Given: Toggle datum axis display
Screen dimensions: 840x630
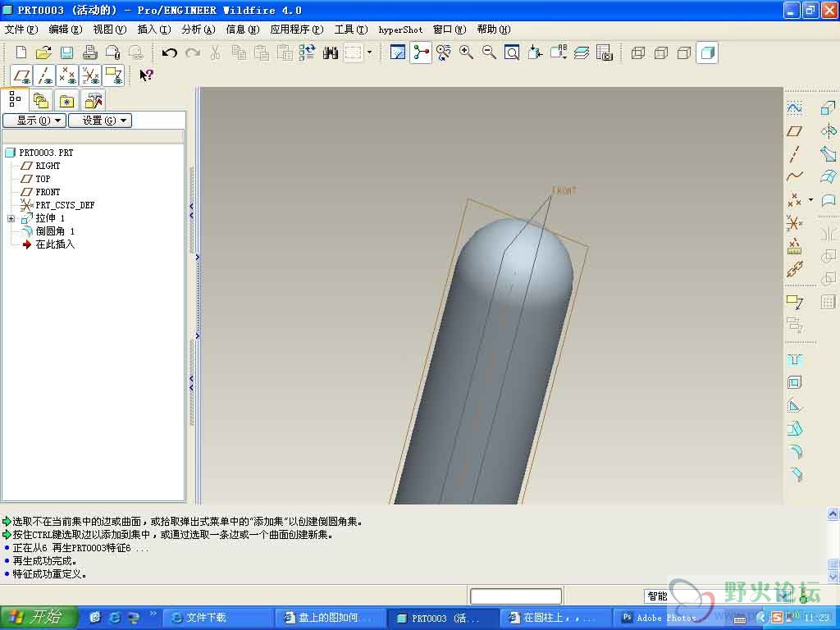Looking at the screenshot, I should point(44,75).
